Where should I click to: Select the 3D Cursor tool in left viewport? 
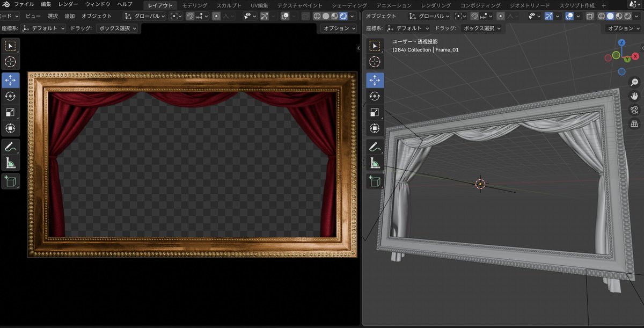pyautogui.click(x=10, y=62)
